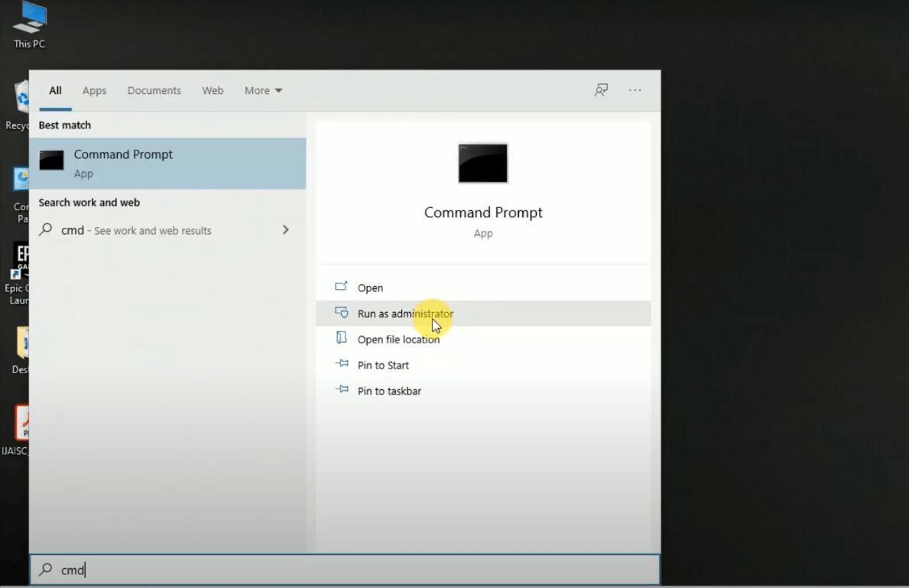Switch to the Apps tab
The width and height of the screenshot is (909, 588).
point(94,90)
